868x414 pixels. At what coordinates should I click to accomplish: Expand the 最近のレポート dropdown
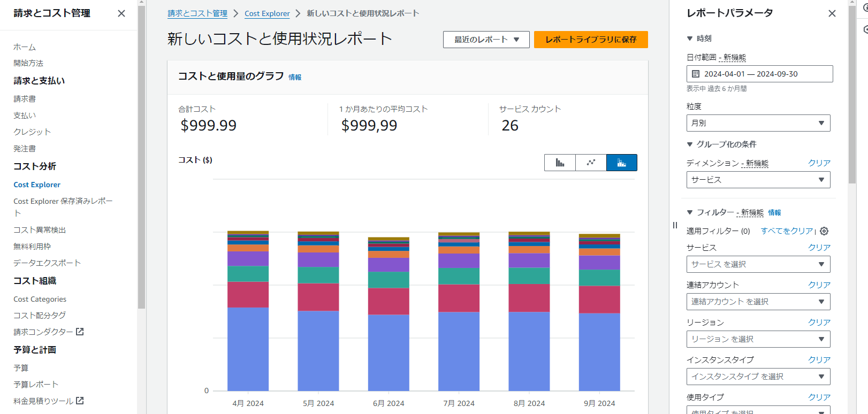tap(486, 40)
